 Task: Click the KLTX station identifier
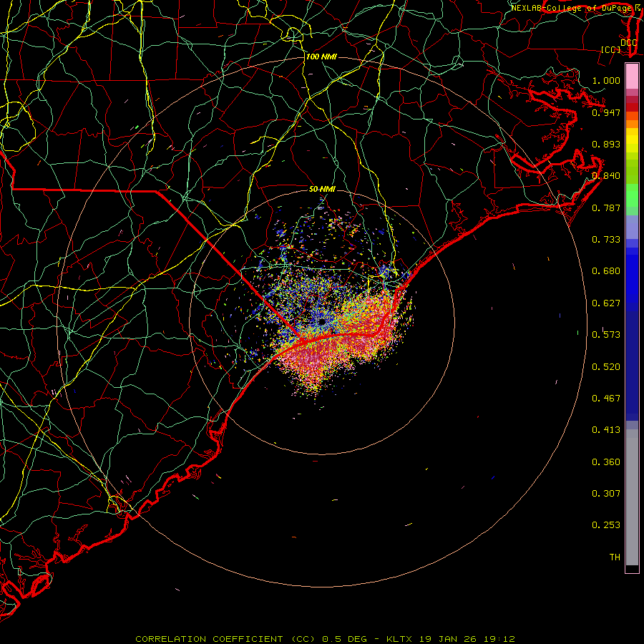pos(401,639)
